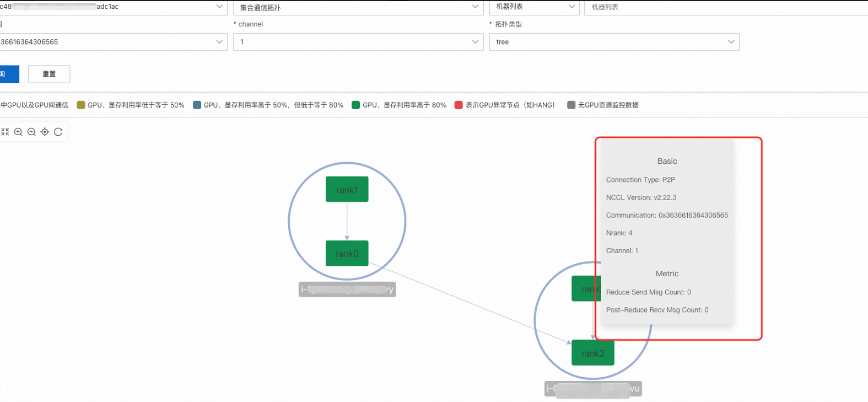The height and width of the screenshot is (402, 868).
Task: Click the 重置 reset button
Action: 49,74
